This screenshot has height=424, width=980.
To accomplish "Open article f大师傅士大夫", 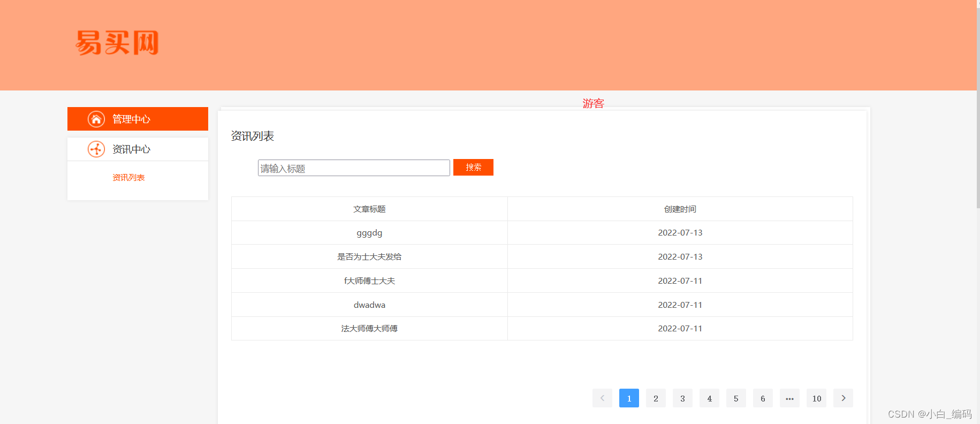I will [x=369, y=281].
